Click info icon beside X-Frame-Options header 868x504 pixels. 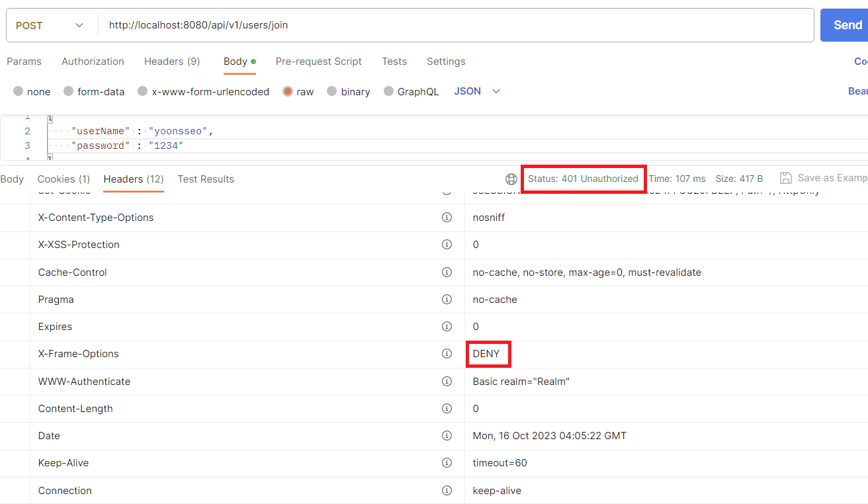click(x=447, y=354)
